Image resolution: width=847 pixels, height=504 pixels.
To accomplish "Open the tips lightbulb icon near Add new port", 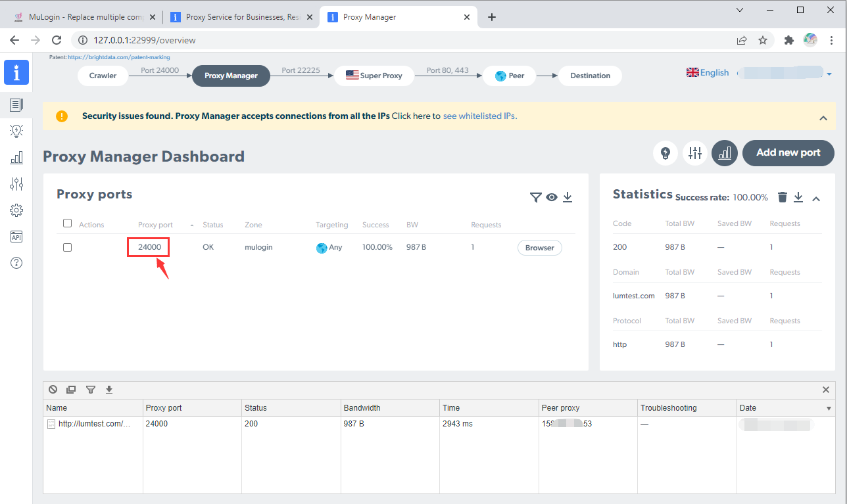I will (x=665, y=152).
